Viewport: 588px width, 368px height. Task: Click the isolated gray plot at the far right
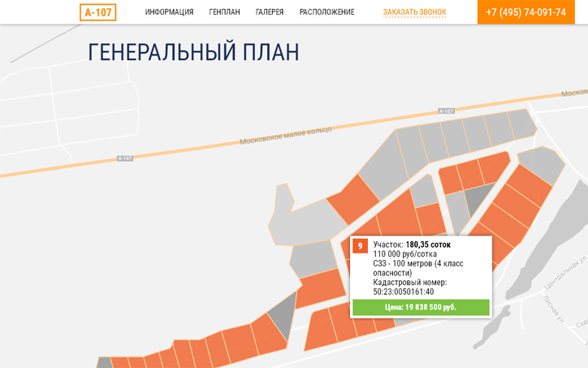tap(543, 163)
